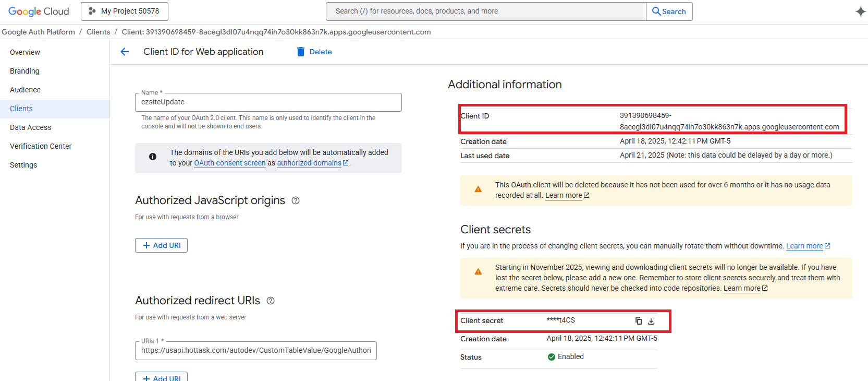Open the My Project 50578 project picker
The height and width of the screenshot is (381, 868).
(124, 11)
